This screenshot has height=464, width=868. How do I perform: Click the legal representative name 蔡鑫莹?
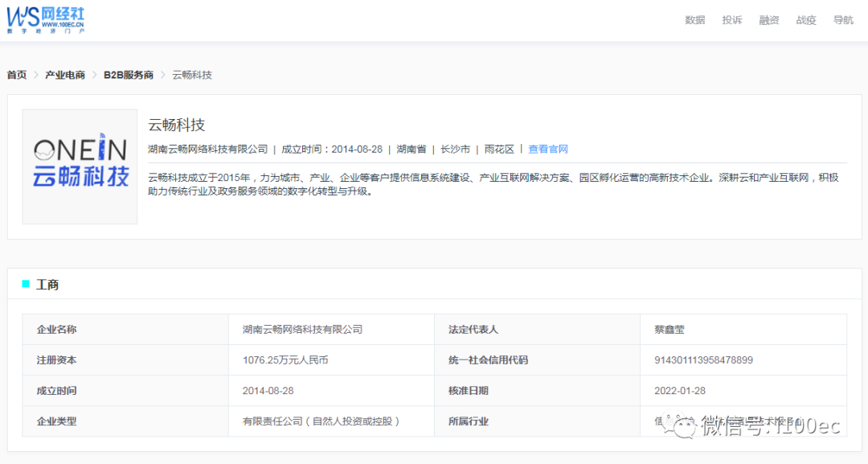click(669, 330)
